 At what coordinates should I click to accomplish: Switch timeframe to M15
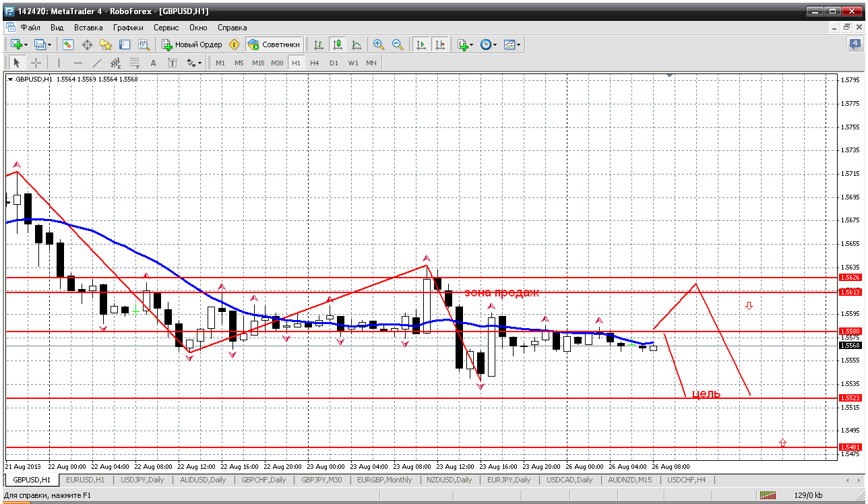tap(258, 63)
